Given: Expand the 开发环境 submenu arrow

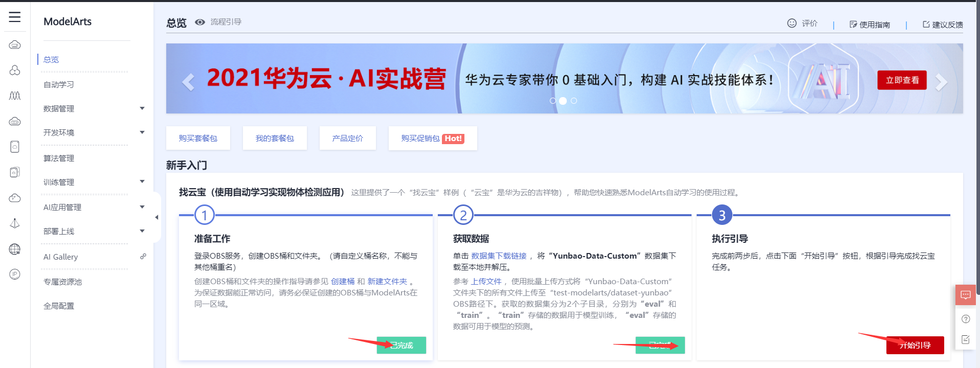Looking at the screenshot, I should 142,132.
